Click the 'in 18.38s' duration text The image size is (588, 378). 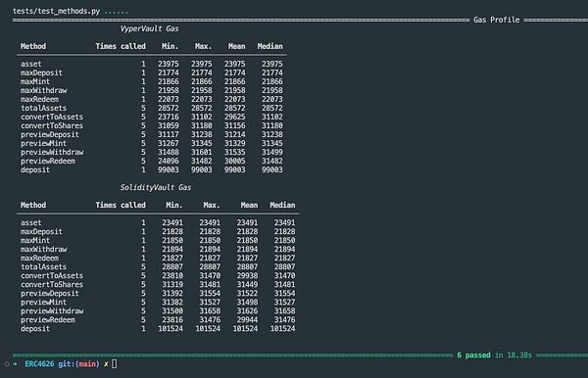[x=514, y=355]
